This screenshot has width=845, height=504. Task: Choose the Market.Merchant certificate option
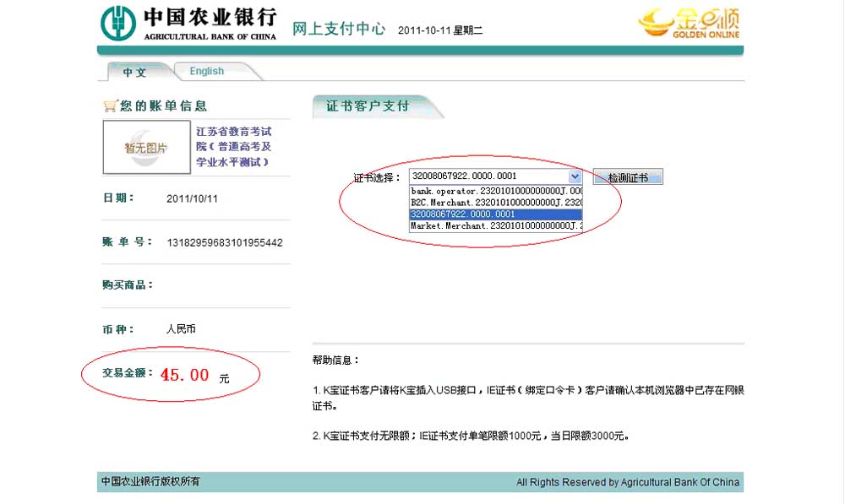(x=496, y=225)
